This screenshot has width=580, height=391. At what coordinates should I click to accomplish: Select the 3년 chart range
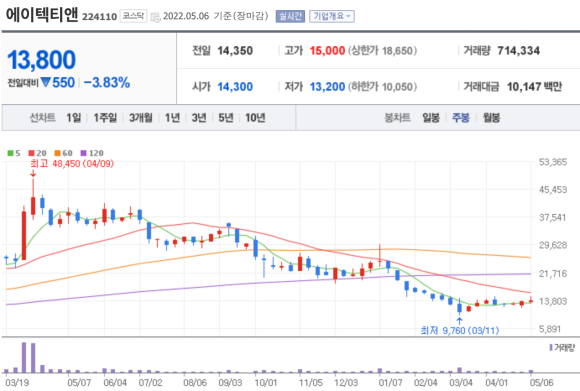(x=199, y=118)
